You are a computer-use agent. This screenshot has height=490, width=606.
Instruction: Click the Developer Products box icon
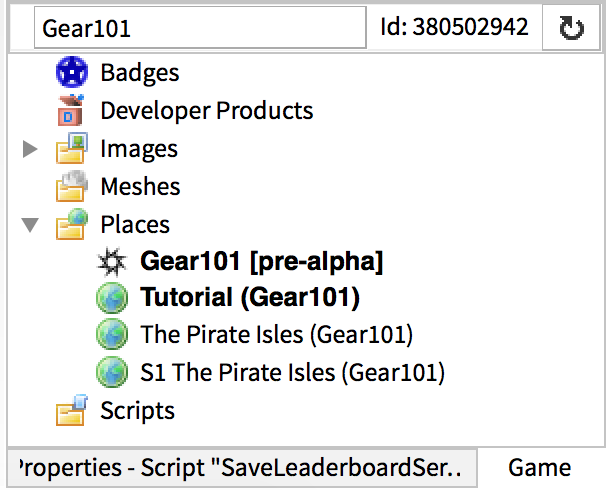[71, 111]
